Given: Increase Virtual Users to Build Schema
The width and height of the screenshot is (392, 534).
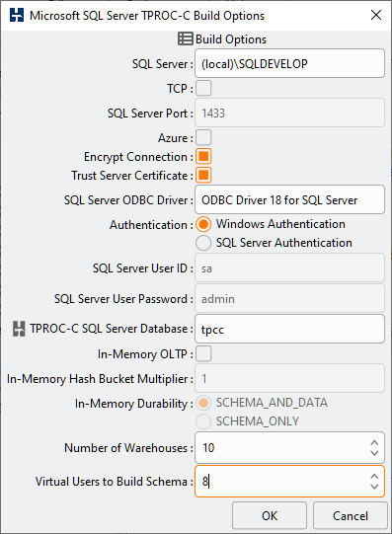Looking at the screenshot, I should (374, 476).
